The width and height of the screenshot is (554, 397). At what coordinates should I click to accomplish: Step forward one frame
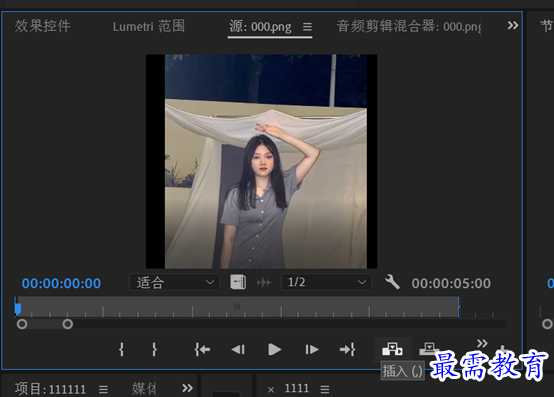point(312,350)
